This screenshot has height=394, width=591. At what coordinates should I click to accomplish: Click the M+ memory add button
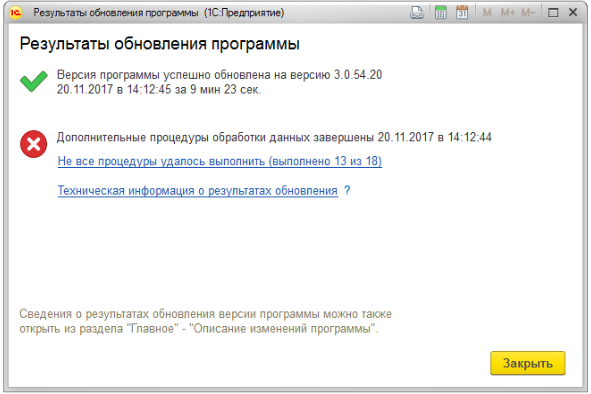[x=507, y=13]
